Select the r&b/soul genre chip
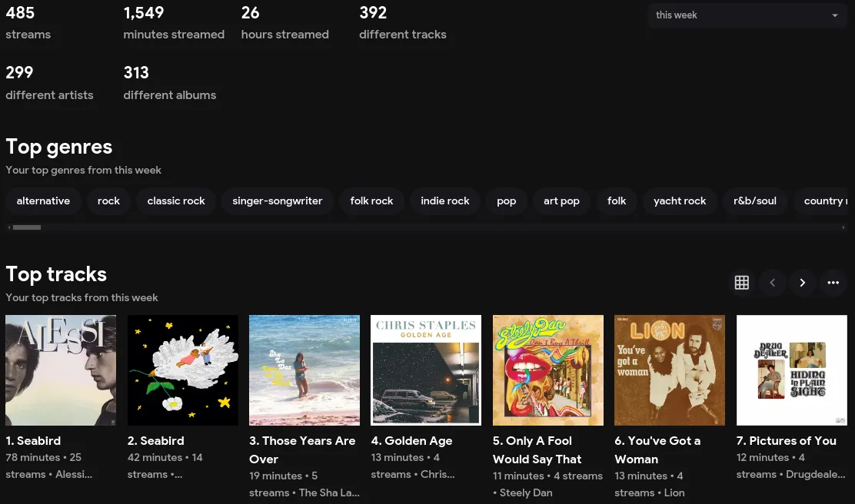This screenshot has width=855, height=504. [x=755, y=201]
